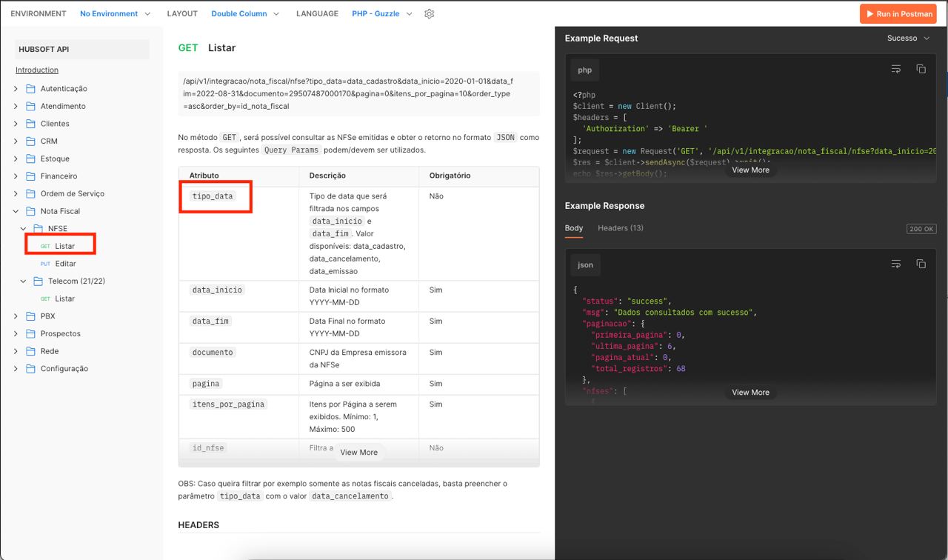Click the Autenticação folder icon

(x=30, y=89)
